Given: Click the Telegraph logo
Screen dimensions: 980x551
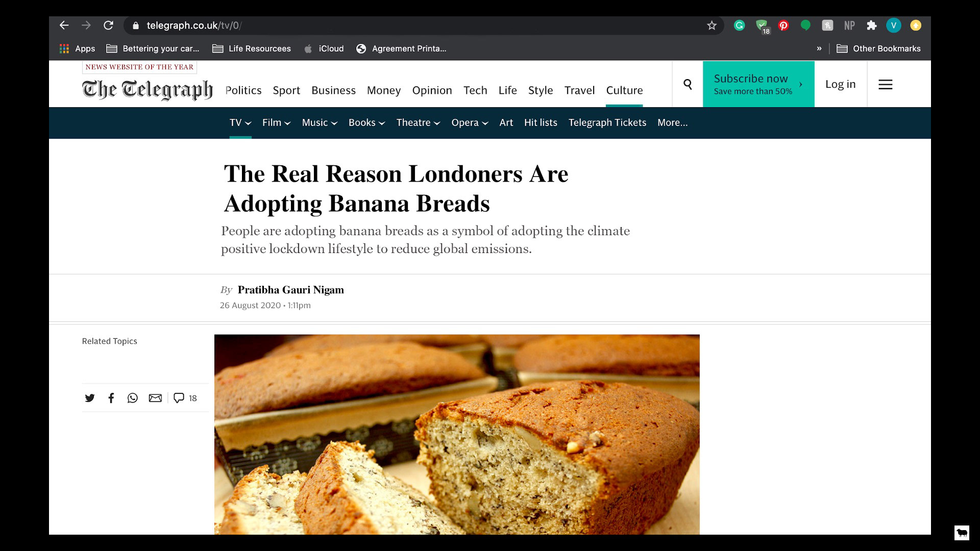Looking at the screenshot, I should [x=147, y=89].
